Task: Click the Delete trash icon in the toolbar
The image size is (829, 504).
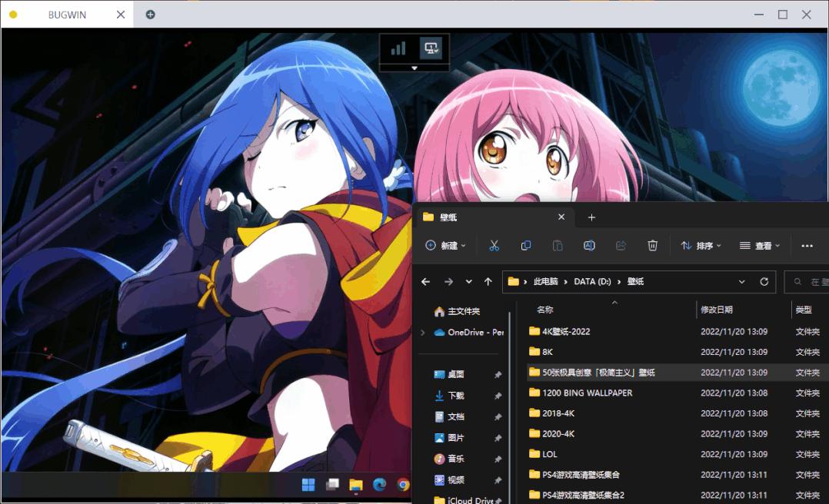Action: coord(652,245)
